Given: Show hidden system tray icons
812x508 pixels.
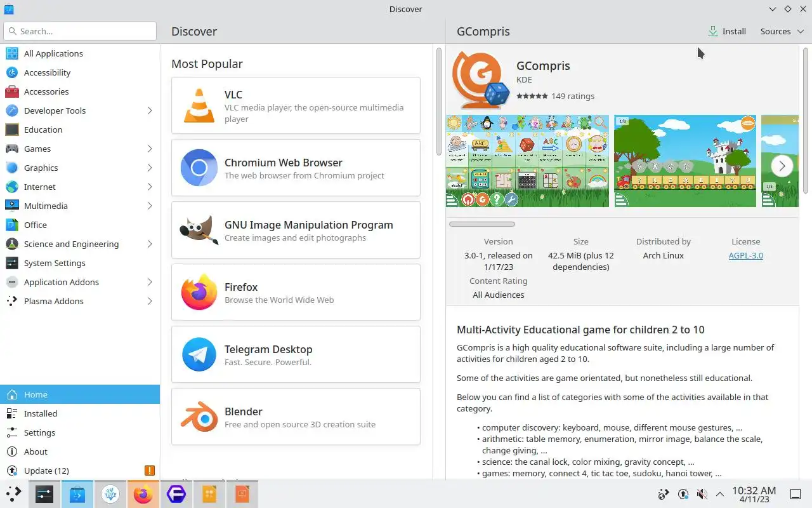Looking at the screenshot, I should tap(720, 494).
